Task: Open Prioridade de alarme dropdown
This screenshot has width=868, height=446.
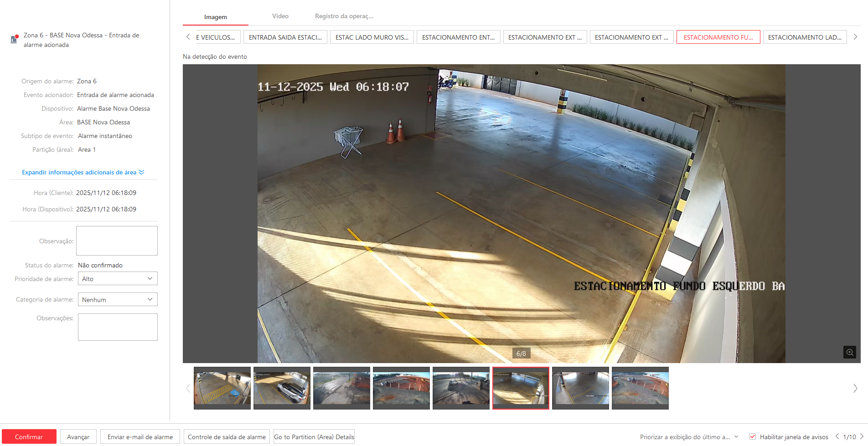Action: (118, 279)
